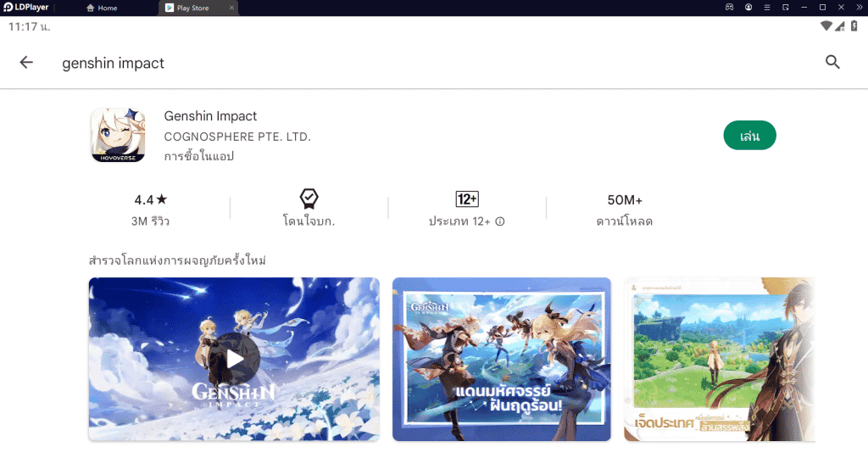Click the การซื้อในแอป in-app purchases text

(198, 157)
